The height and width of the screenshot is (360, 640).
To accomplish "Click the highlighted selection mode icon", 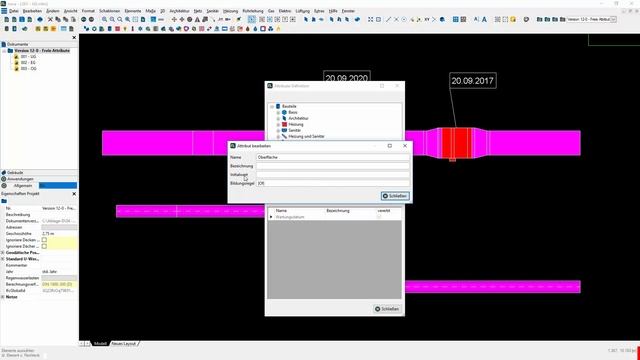I will (252, 19).
